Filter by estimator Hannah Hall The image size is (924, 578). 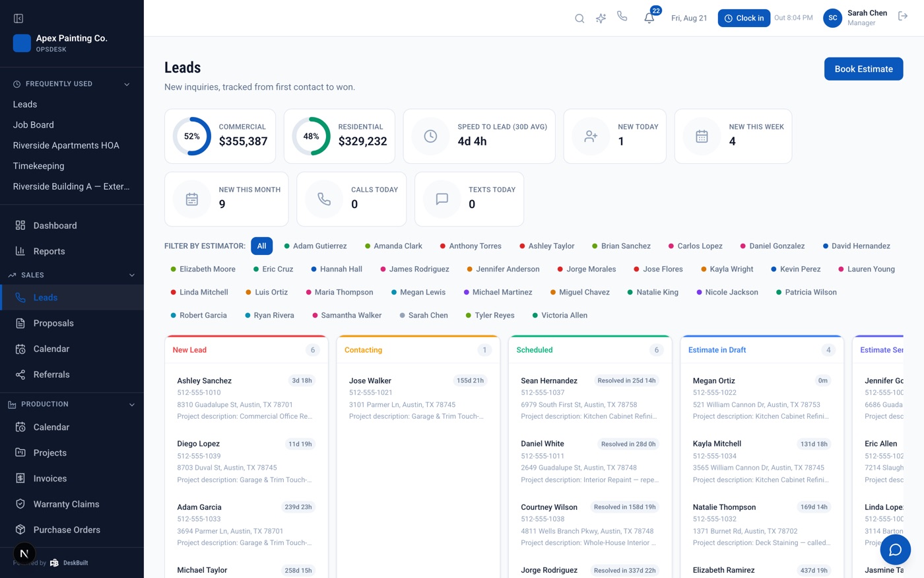[337, 269]
